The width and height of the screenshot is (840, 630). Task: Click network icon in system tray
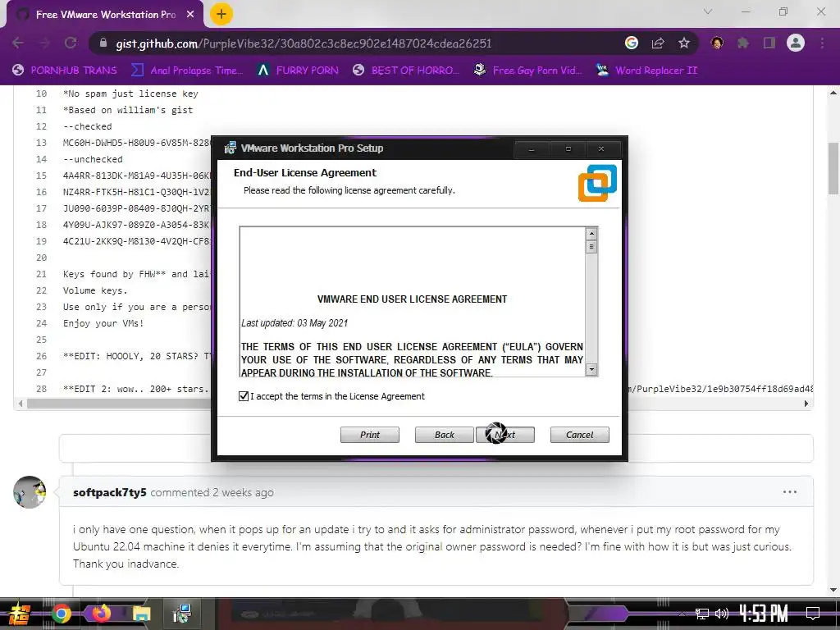click(x=702, y=614)
